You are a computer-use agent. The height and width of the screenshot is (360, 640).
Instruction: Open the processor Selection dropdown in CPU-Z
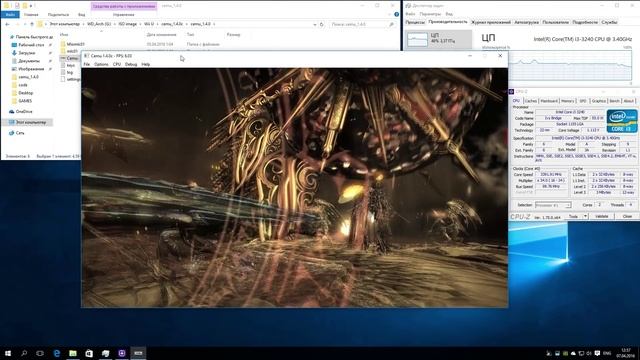tap(553, 205)
